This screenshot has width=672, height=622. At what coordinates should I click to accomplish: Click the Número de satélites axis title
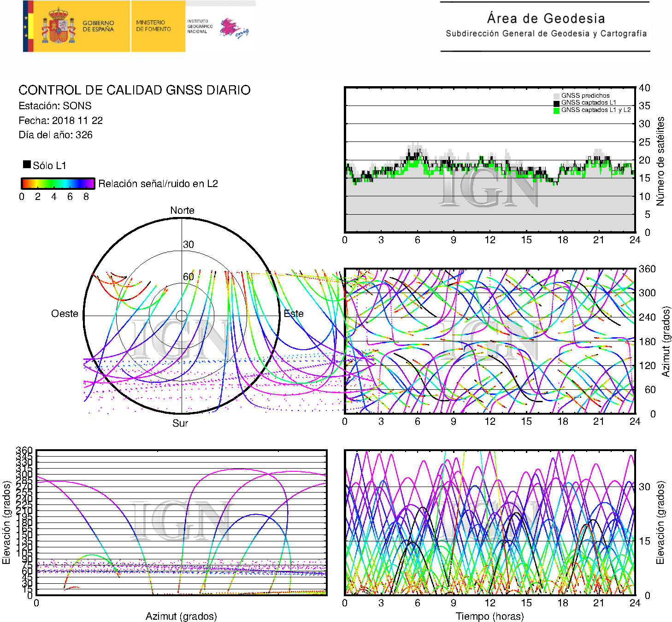click(x=660, y=161)
